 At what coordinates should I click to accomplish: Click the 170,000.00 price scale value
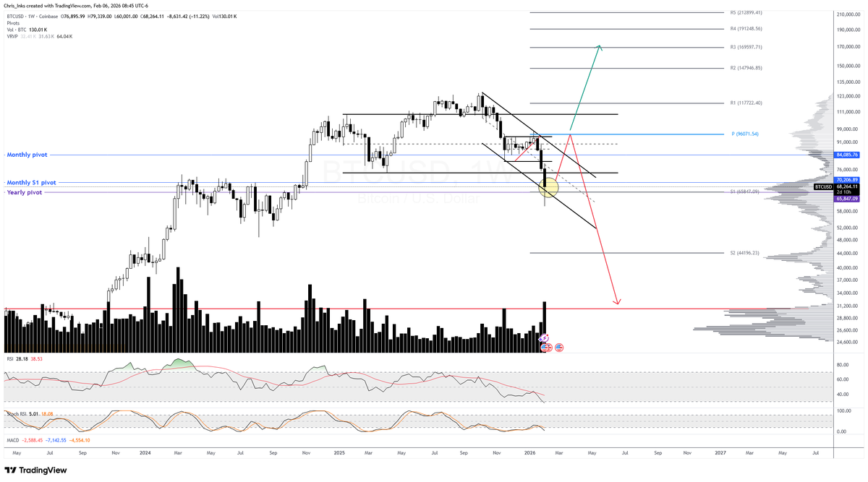coord(847,48)
